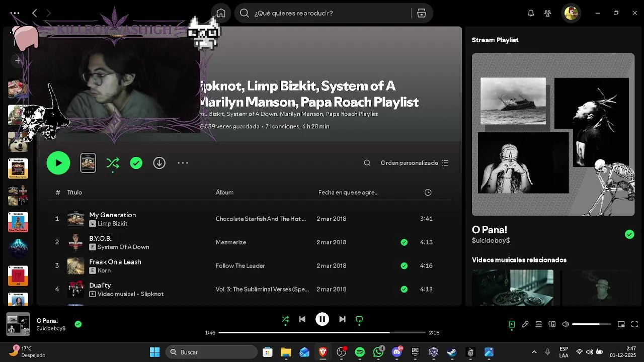The image size is (644, 362).
Task: Open the album link Follow The Leader
Action: 240,266
